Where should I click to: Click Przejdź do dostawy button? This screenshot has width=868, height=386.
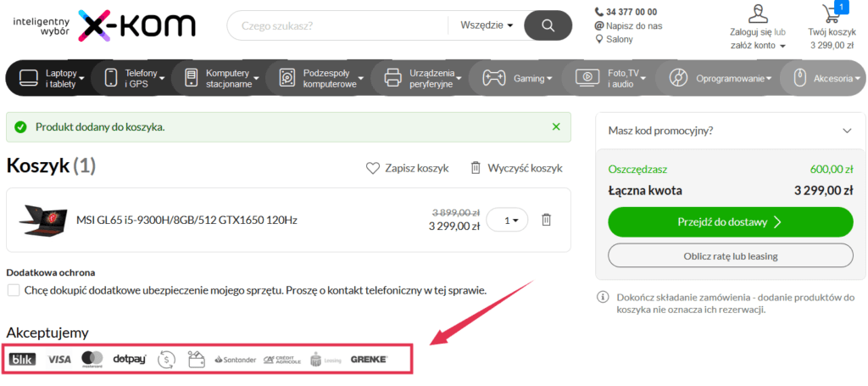point(730,222)
